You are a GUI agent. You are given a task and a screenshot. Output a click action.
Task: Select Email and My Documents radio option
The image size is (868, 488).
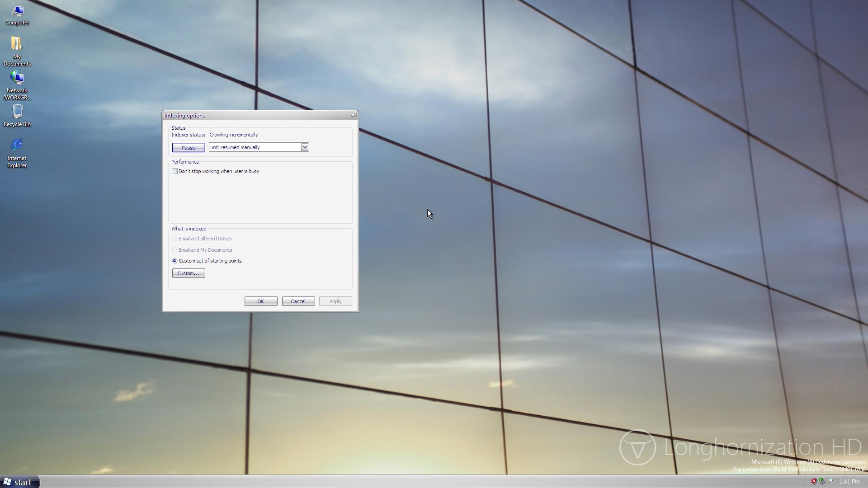pyautogui.click(x=175, y=250)
